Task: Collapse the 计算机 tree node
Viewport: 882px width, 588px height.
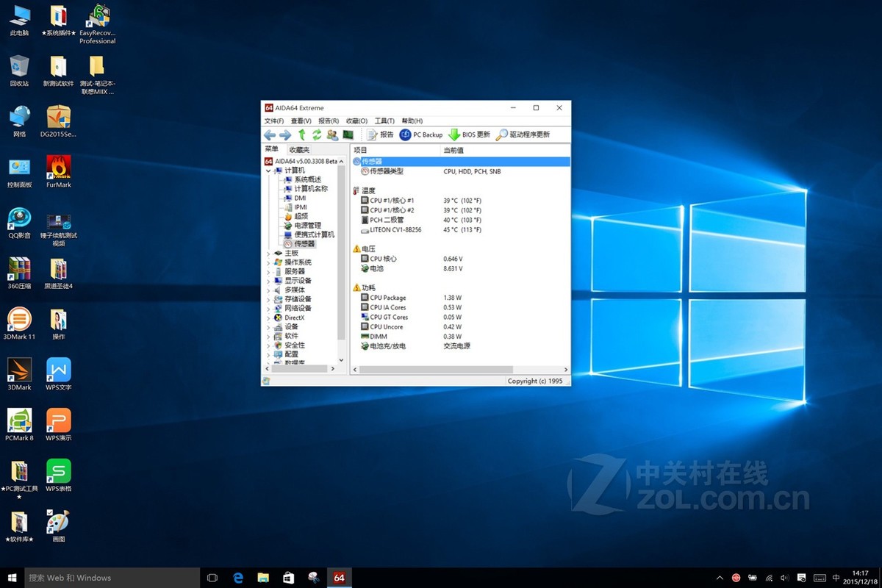Action: (268, 171)
